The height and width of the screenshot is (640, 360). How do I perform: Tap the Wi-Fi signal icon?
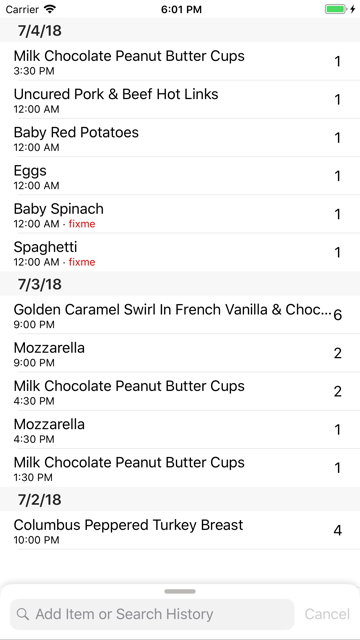pyautogui.click(x=50, y=9)
